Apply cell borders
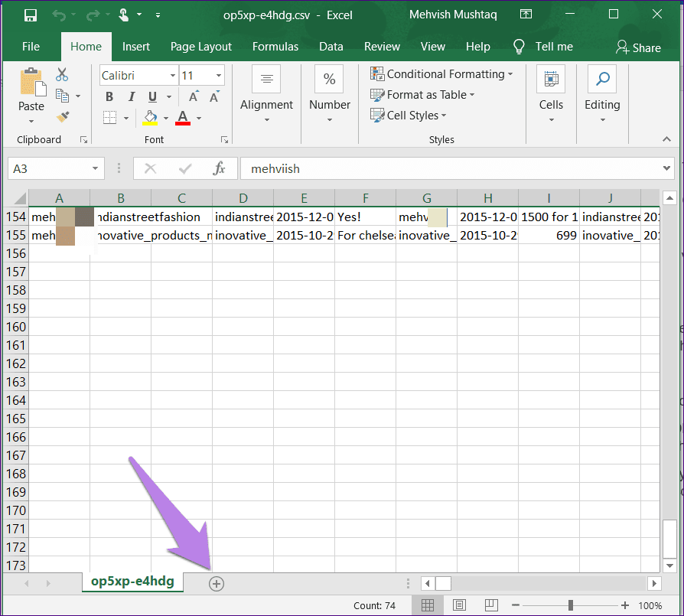The image size is (684, 616). 110,117
